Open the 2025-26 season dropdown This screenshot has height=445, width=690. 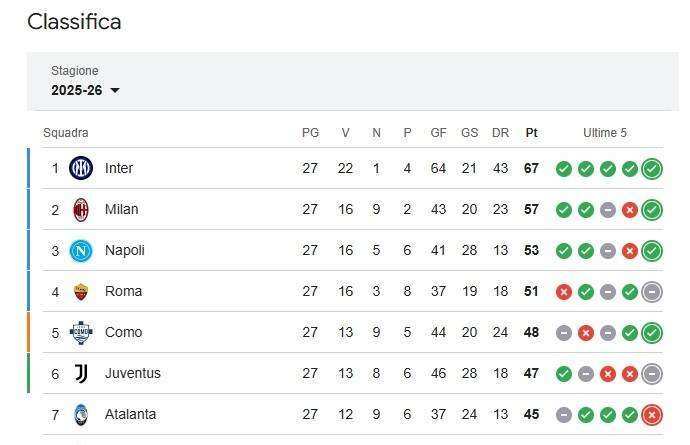(x=85, y=90)
